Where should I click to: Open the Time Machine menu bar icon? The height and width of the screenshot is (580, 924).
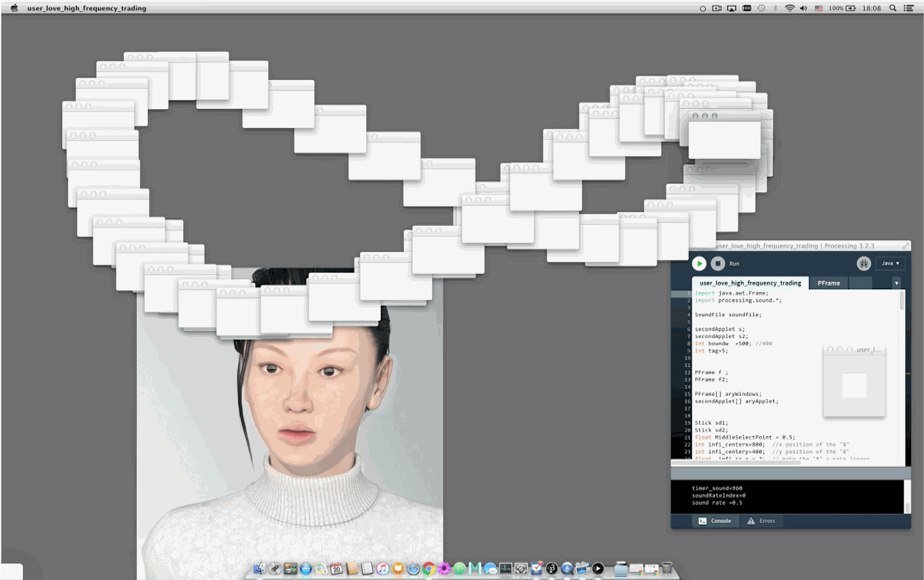pyautogui.click(x=761, y=8)
